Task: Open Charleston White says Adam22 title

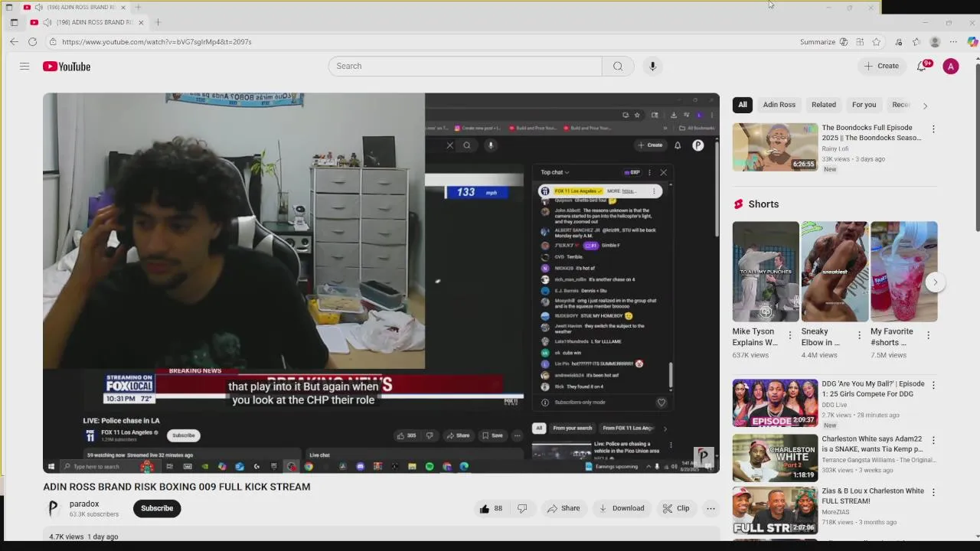Action: (x=872, y=444)
